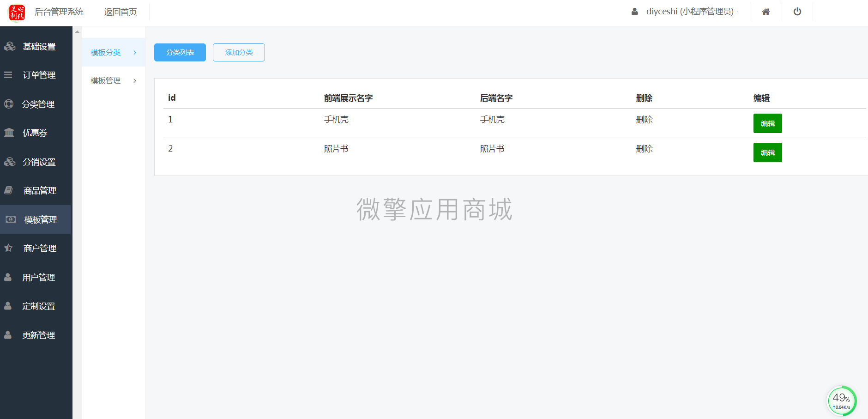Click the 更新管理 person icon
868x419 pixels.
tap(8, 335)
